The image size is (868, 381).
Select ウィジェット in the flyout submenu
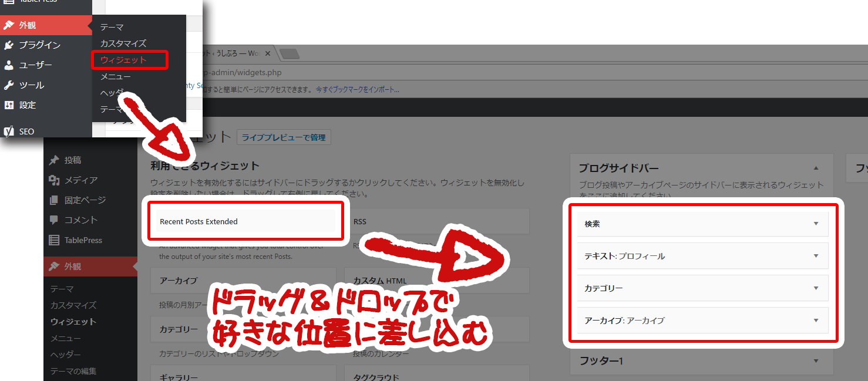click(x=123, y=60)
